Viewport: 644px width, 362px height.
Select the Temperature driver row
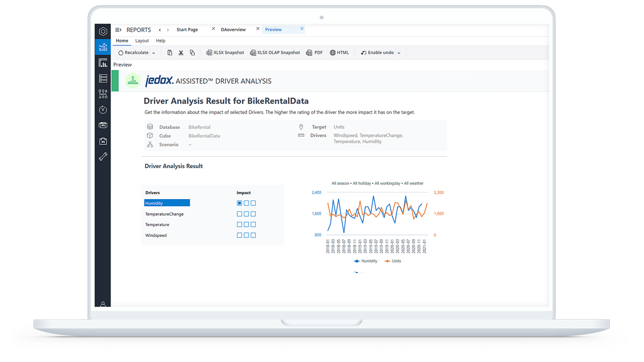click(157, 225)
